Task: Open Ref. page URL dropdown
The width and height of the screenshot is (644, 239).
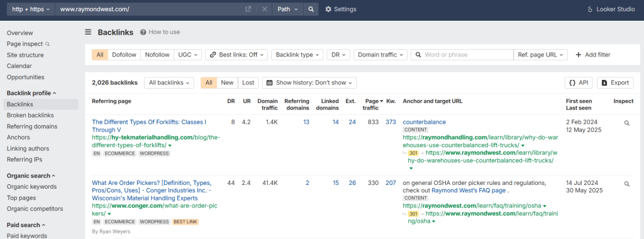Action: pyautogui.click(x=540, y=55)
